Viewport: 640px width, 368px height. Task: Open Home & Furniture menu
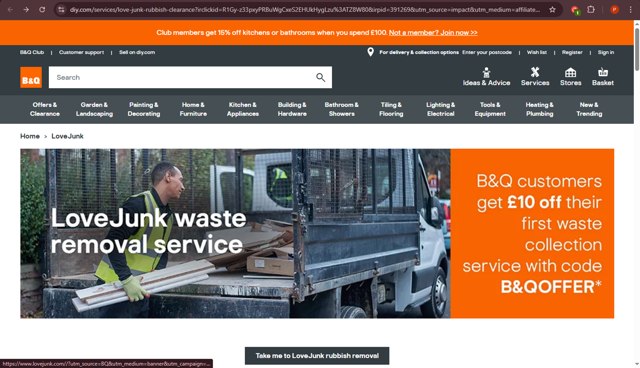[x=193, y=109]
